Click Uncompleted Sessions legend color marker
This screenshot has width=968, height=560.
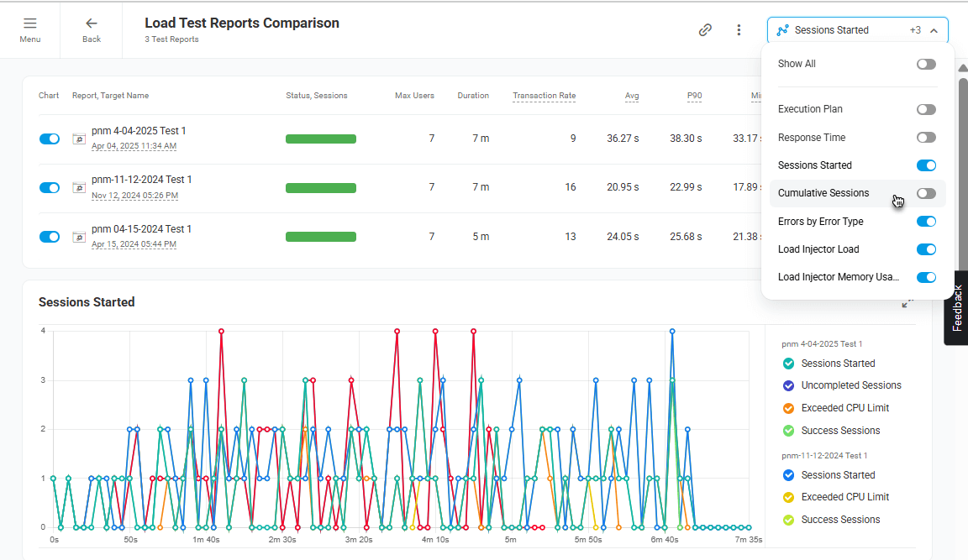[788, 385]
